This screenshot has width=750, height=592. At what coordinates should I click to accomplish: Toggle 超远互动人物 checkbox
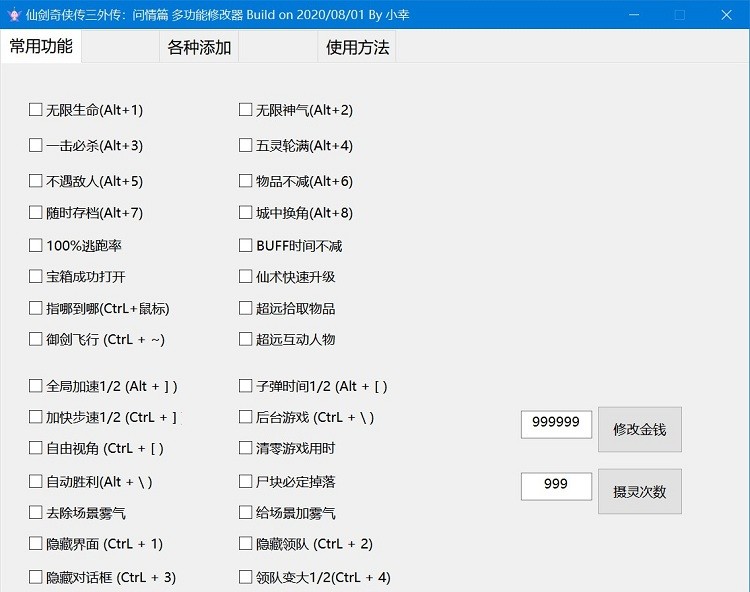[245, 339]
